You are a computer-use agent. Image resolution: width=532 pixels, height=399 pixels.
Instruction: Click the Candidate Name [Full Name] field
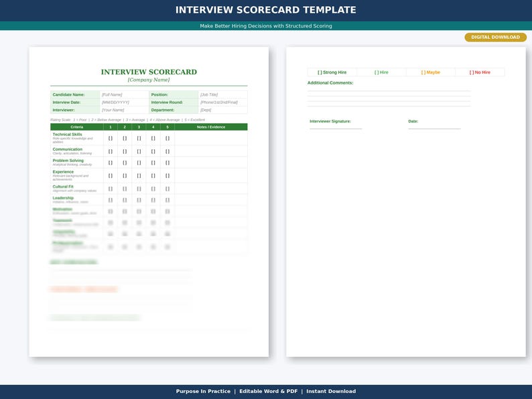click(x=124, y=94)
